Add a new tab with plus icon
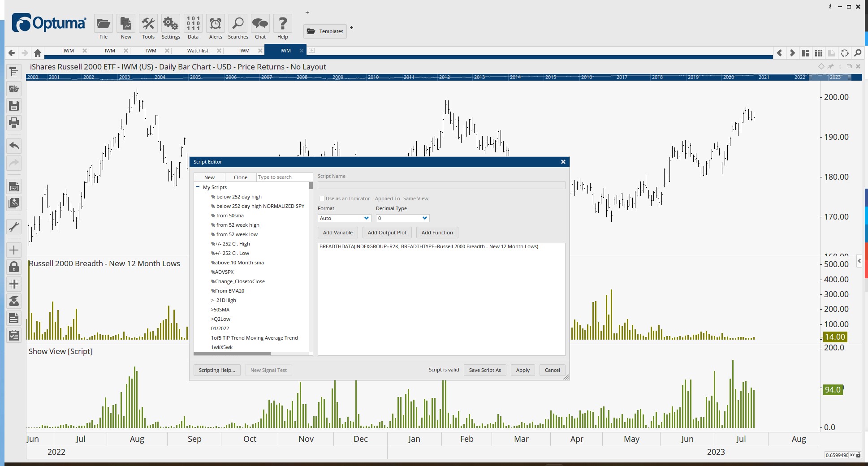 pyautogui.click(x=311, y=51)
